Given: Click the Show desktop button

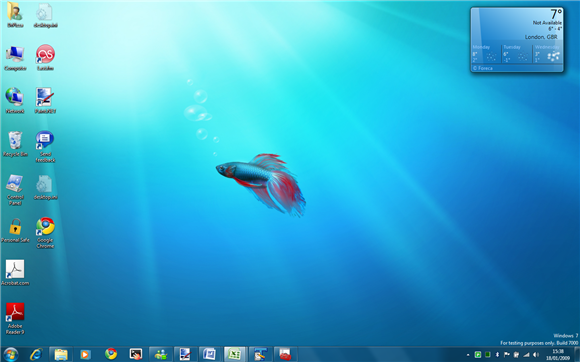Looking at the screenshot, I should click(576, 355).
